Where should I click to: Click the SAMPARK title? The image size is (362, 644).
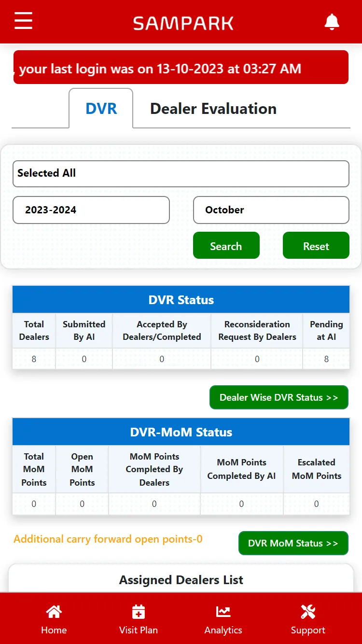tap(183, 23)
